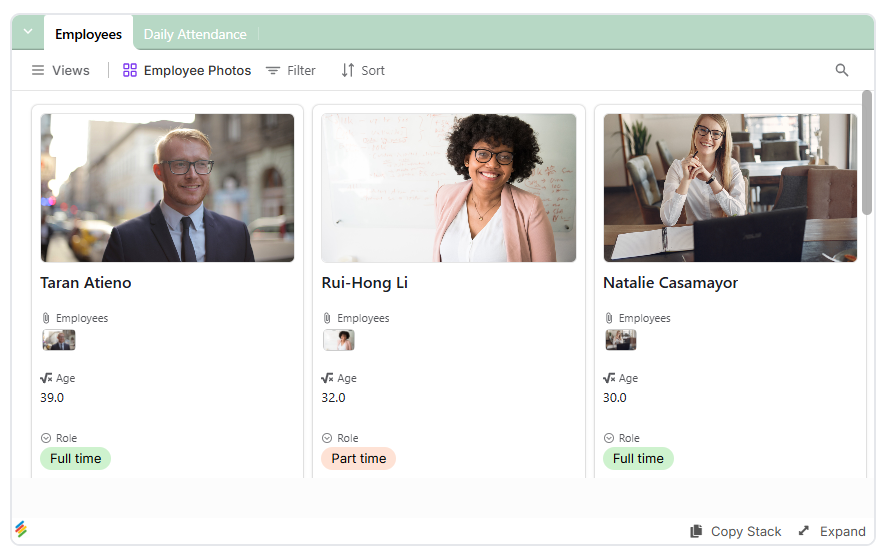895x558 pixels.
Task: Click the attachment icon on Natalie's card
Action: pos(609,318)
